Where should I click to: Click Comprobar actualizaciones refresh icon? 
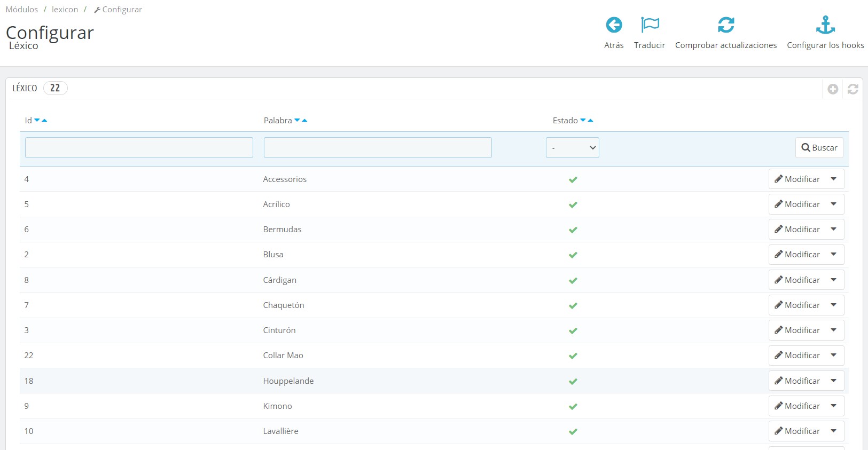[726, 25]
